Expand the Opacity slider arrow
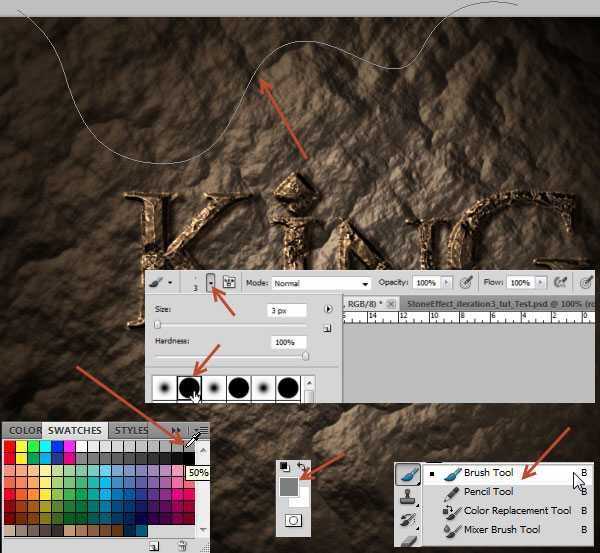The image size is (600, 553). pyautogui.click(x=445, y=284)
